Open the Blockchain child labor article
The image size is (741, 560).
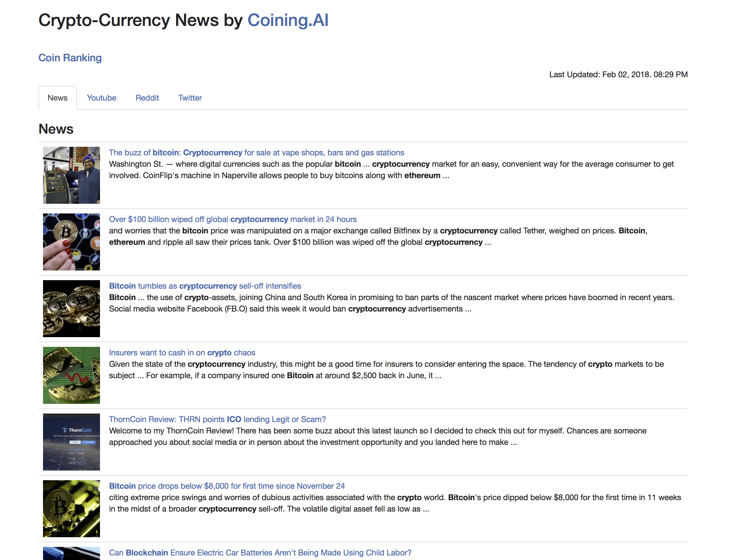click(x=260, y=553)
